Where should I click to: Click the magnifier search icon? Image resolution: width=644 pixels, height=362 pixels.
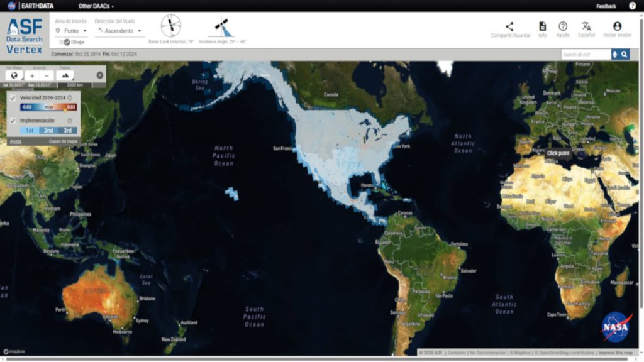coord(624,55)
